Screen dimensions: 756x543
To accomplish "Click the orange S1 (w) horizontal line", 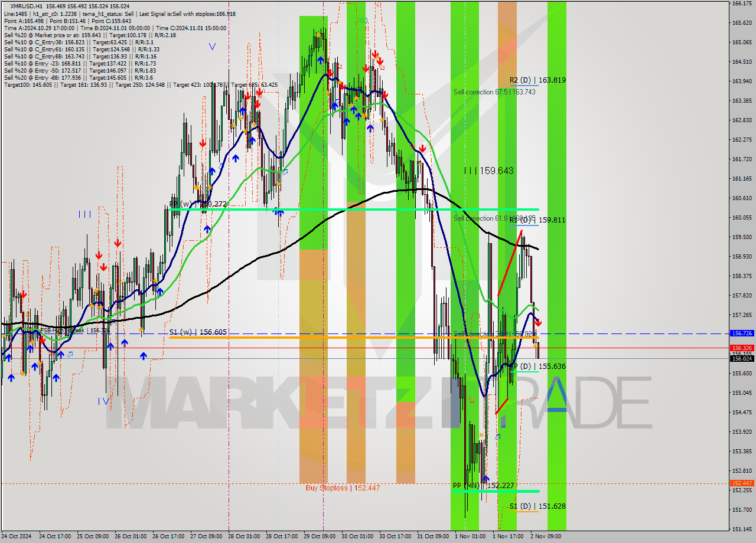I will [x=353, y=337].
